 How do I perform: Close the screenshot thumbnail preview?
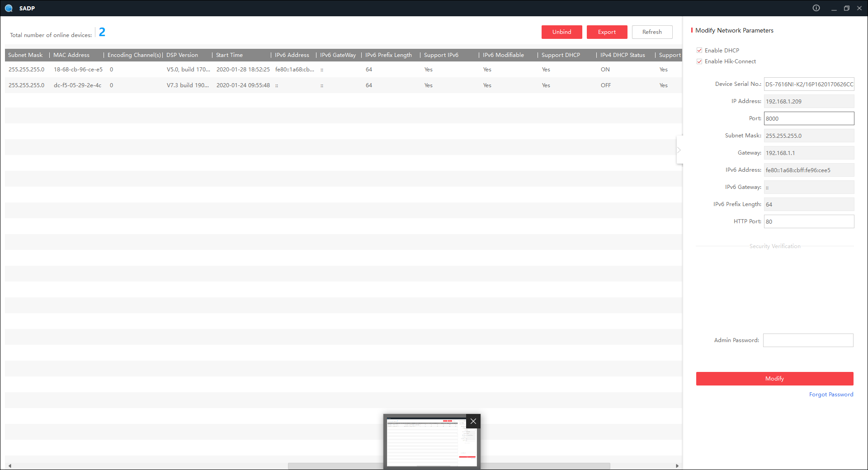[473, 421]
